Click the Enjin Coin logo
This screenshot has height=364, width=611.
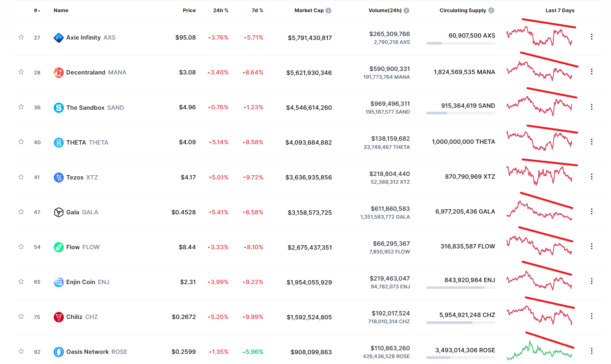59,282
